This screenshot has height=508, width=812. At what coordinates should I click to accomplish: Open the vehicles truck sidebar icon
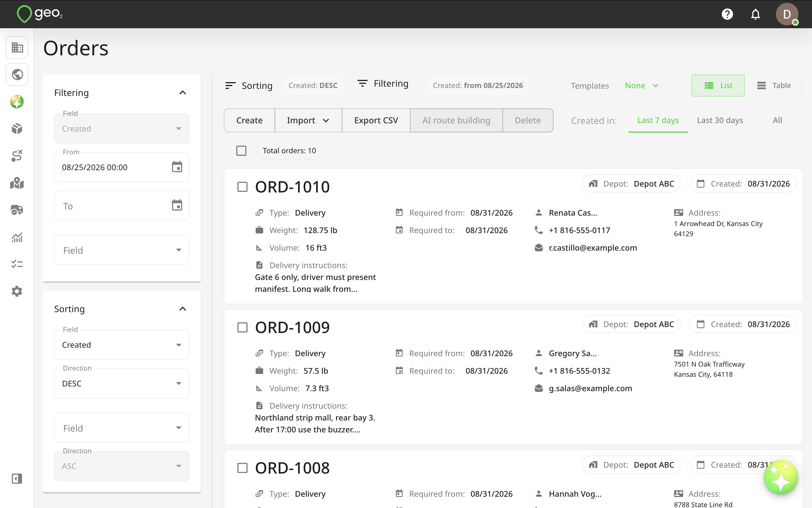[17, 210]
